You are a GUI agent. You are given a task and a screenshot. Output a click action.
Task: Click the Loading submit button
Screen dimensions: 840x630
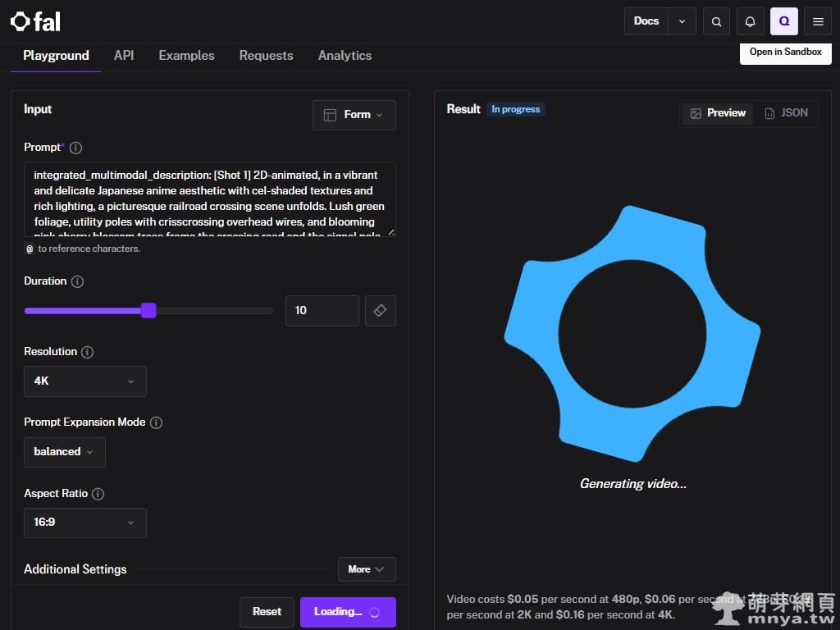coord(348,612)
